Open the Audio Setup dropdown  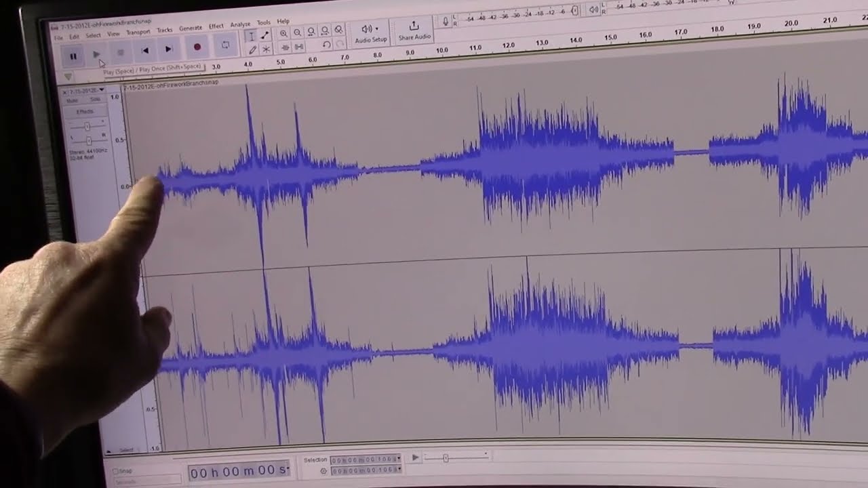tap(370, 33)
